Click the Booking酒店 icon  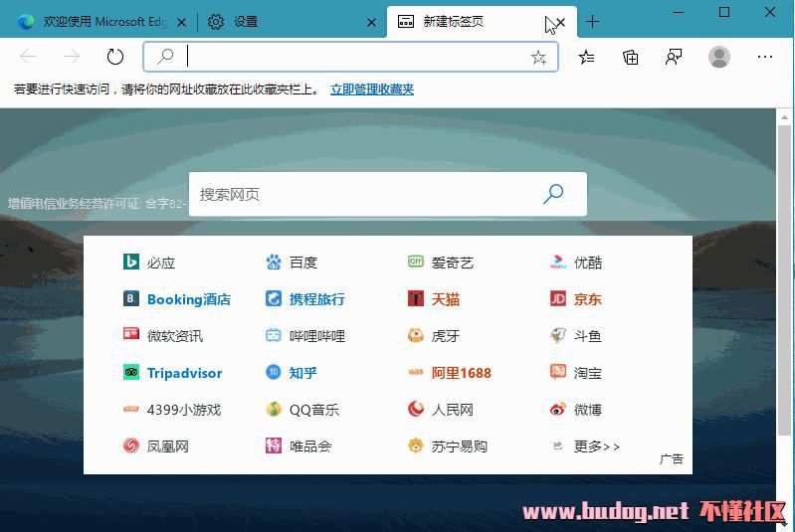pos(131,298)
